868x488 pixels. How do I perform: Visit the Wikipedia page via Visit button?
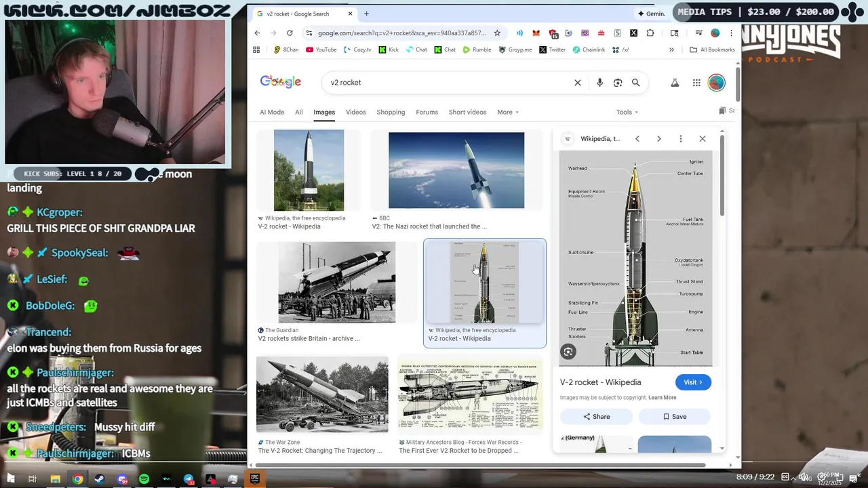click(693, 382)
